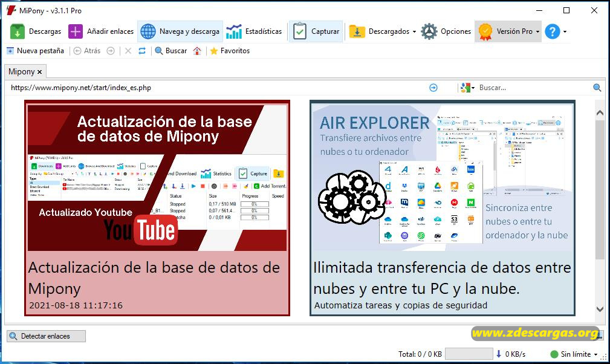
Task: Click the scrollbar down arrow
Action: click(x=600, y=309)
